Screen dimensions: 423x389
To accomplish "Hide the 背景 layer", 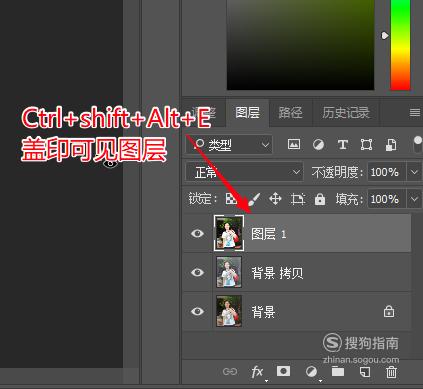I will 197,311.
